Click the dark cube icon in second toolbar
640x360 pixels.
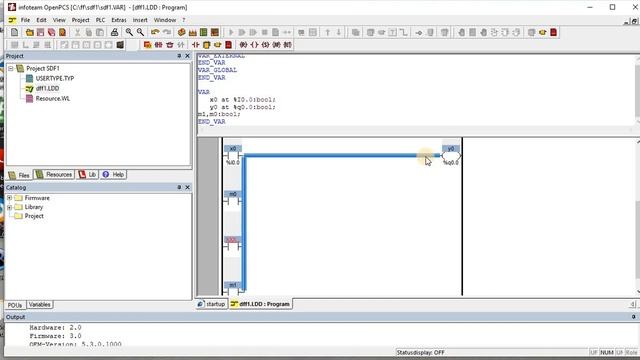click(120, 44)
